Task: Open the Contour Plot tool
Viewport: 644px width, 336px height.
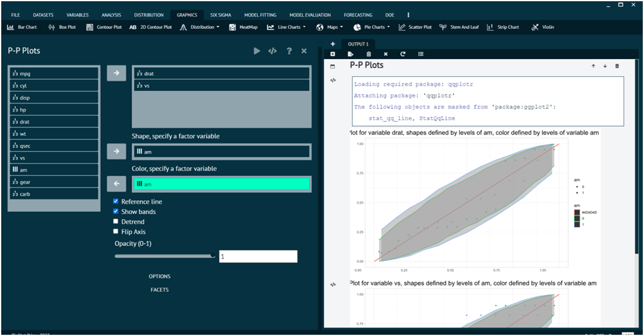Action: (x=104, y=27)
